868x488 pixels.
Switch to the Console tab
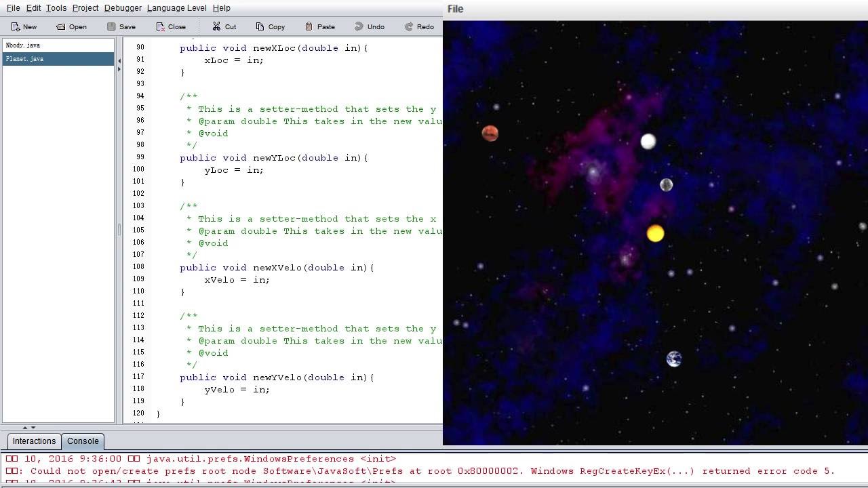[x=83, y=441]
